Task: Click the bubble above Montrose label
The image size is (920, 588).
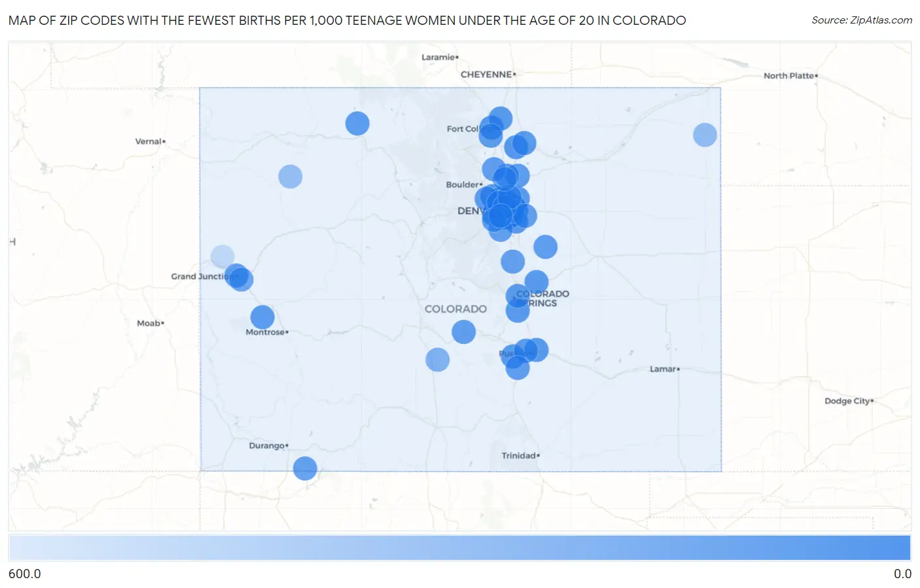Action: coord(262,317)
